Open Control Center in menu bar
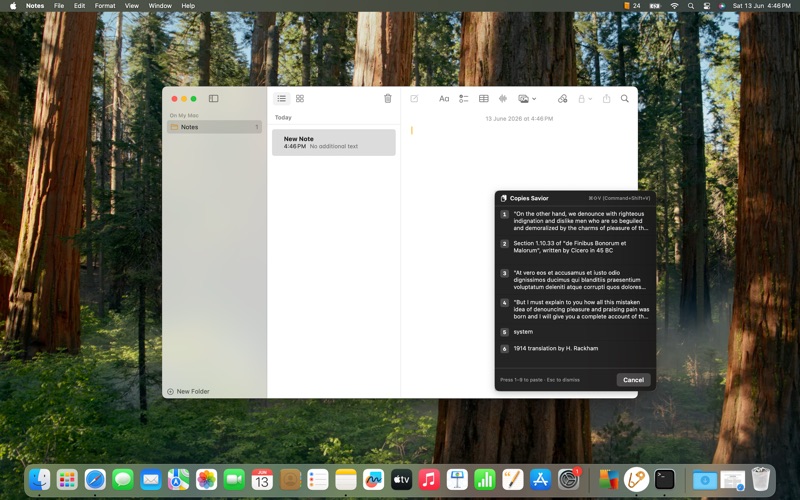800x500 pixels. pyautogui.click(x=707, y=6)
